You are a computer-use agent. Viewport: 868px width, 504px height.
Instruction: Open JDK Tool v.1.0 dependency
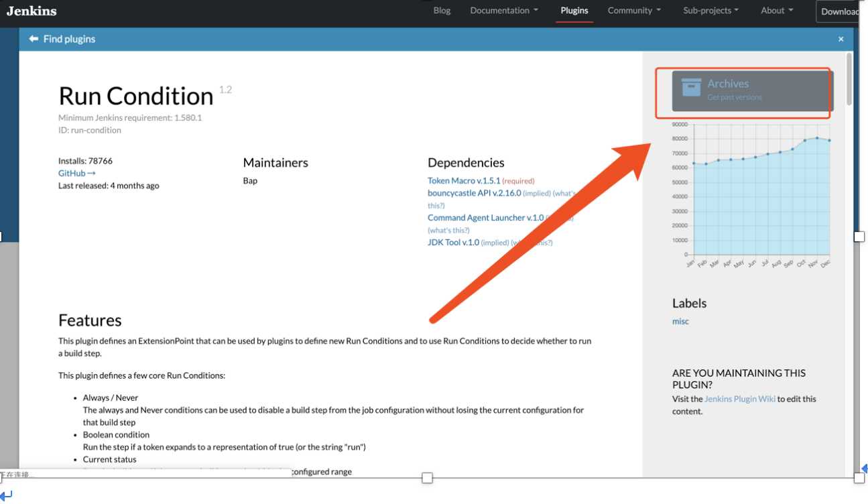point(453,243)
